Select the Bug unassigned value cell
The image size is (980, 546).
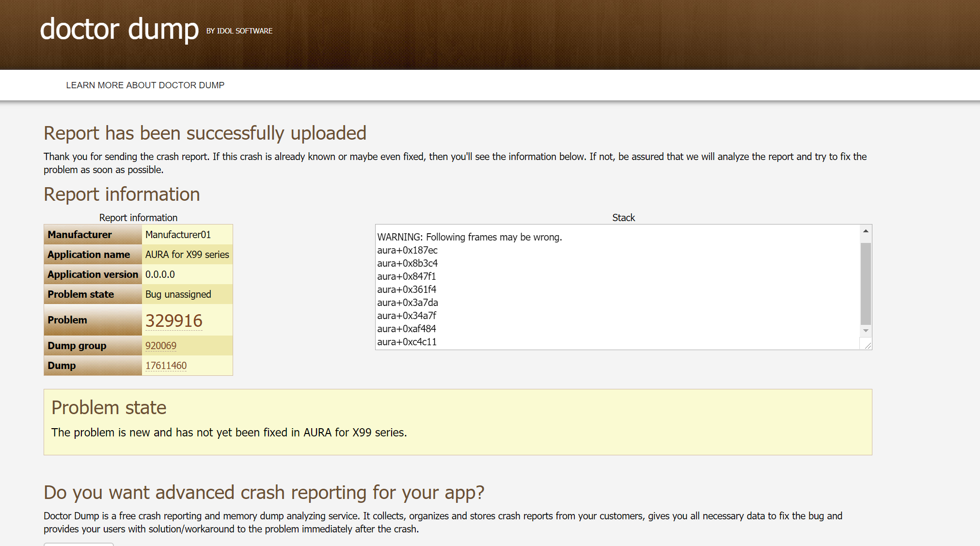click(178, 294)
